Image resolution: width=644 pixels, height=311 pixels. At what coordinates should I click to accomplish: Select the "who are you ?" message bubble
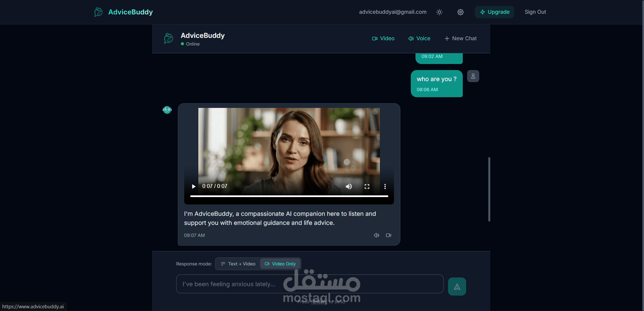pos(437,83)
